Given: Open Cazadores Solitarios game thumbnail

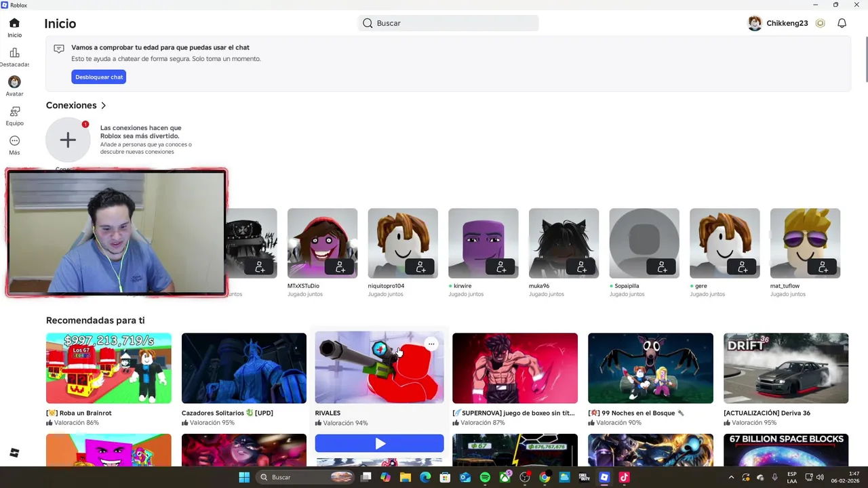Looking at the screenshot, I should tap(244, 368).
